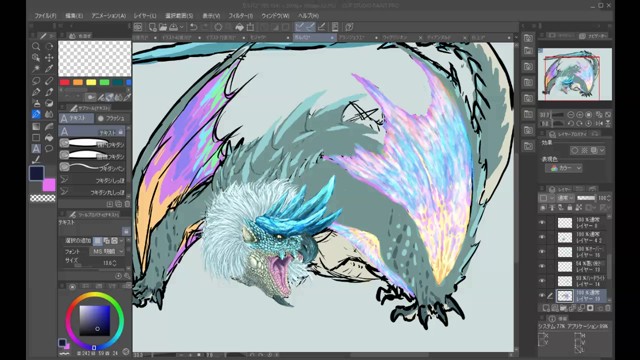Hide the レイヤー 4 2 layer eye
Screen dimensions: 640x360
click(542, 237)
